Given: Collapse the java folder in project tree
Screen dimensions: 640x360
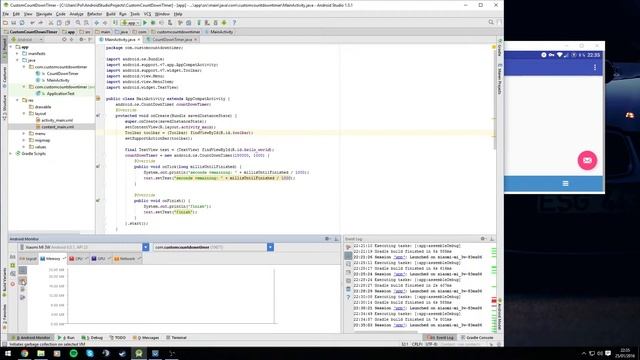Looking at the screenshot, I should (18, 60).
